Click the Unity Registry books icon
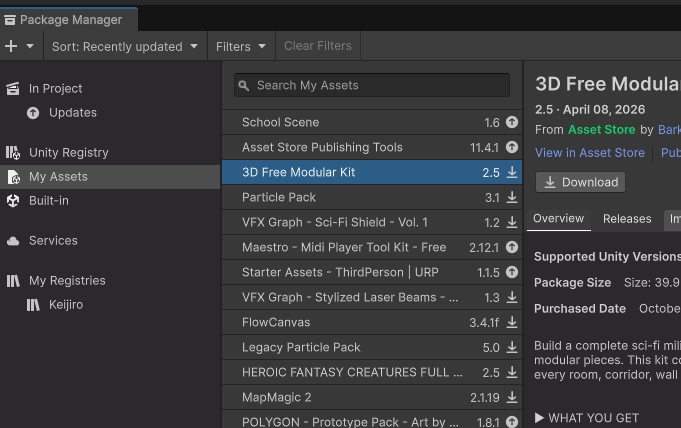 click(13, 153)
